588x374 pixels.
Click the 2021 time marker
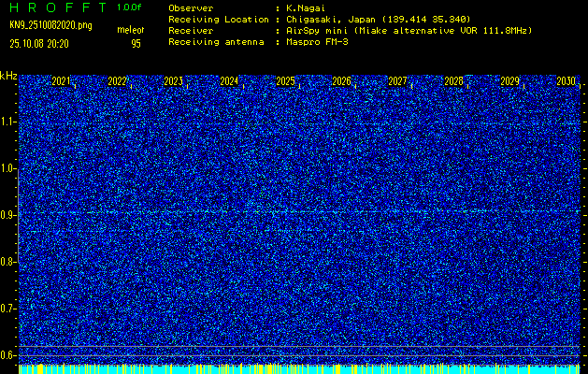(61, 82)
